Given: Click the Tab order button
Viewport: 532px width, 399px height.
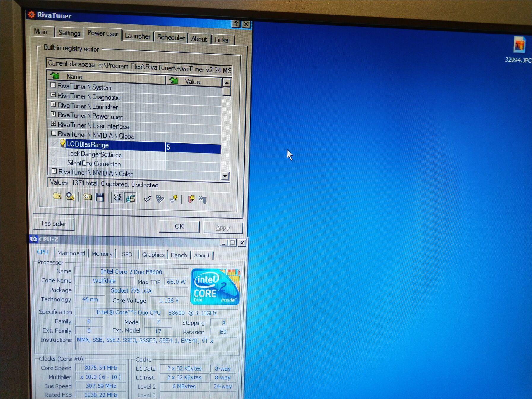Looking at the screenshot, I should pyautogui.click(x=53, y=224).
